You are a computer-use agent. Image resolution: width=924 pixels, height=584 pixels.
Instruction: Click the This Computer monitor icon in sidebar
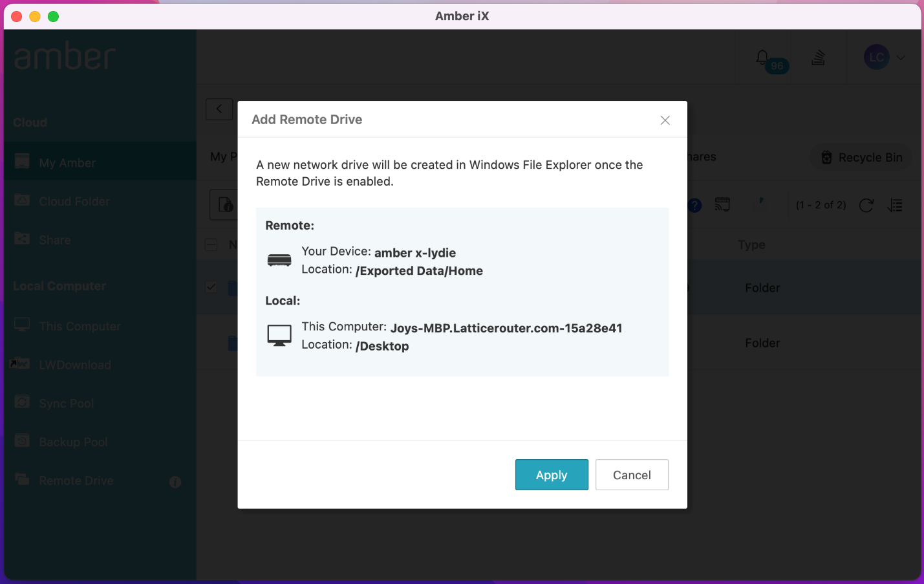22,325
